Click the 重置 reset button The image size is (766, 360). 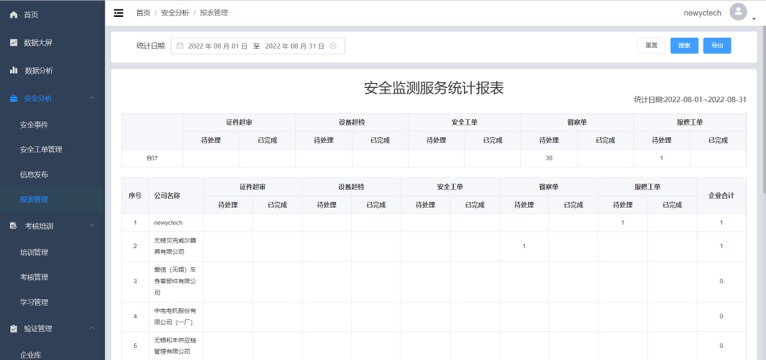(x=651, y=45)
